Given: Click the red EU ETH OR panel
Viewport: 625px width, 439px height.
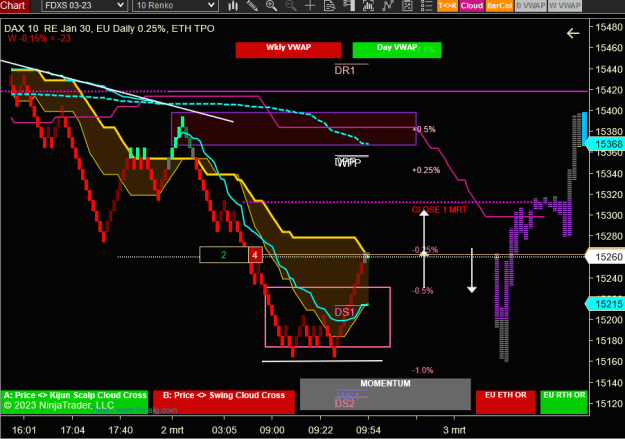Looking at the screenshot, I should 506,402.
